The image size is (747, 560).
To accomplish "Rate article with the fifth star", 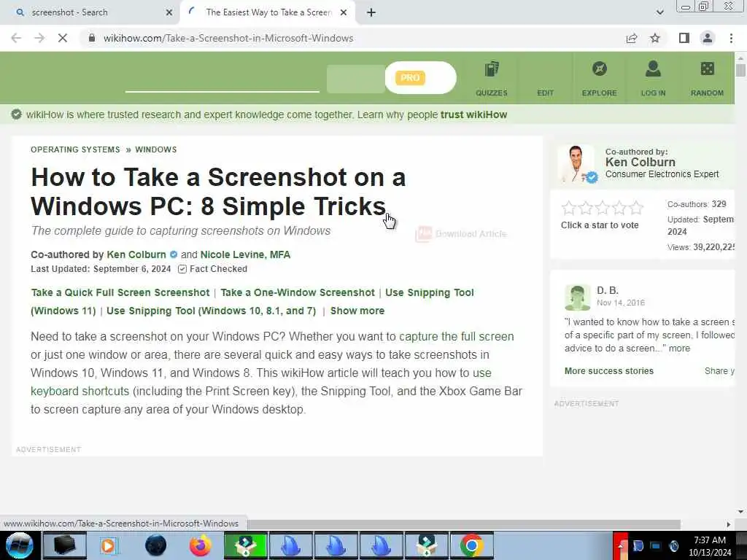I will click(x=636, y=208).
